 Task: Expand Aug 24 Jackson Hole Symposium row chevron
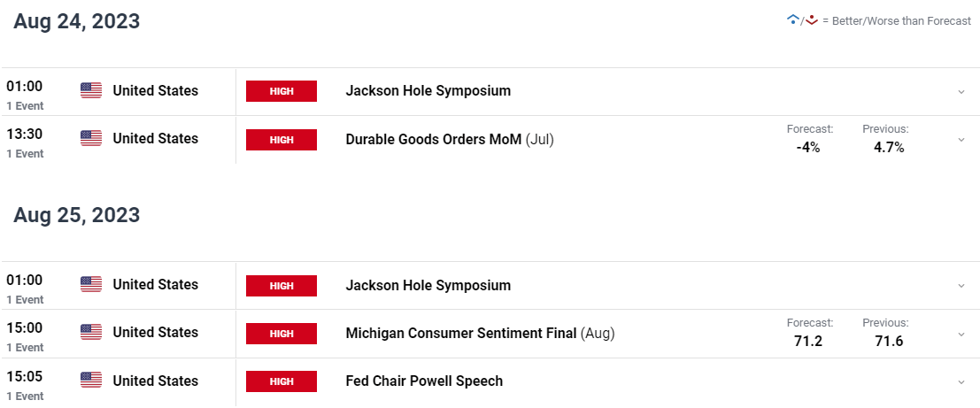click(x=961, y=92)
